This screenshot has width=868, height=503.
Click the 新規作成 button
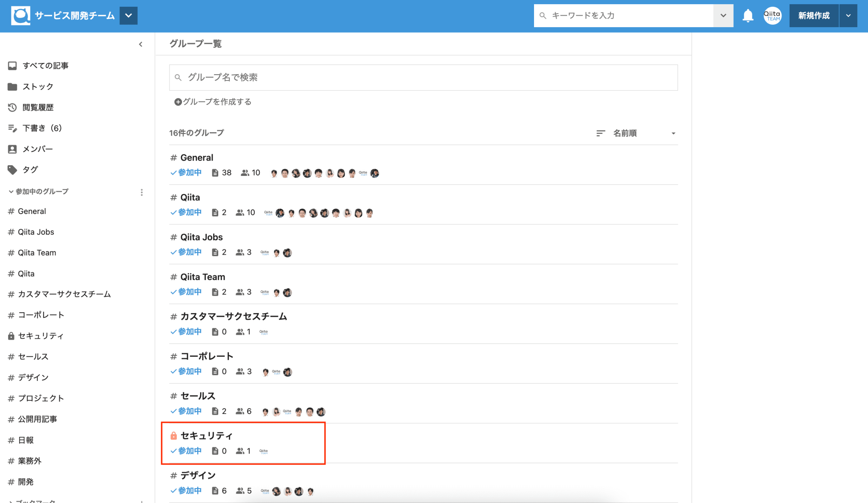coord(813,16)
